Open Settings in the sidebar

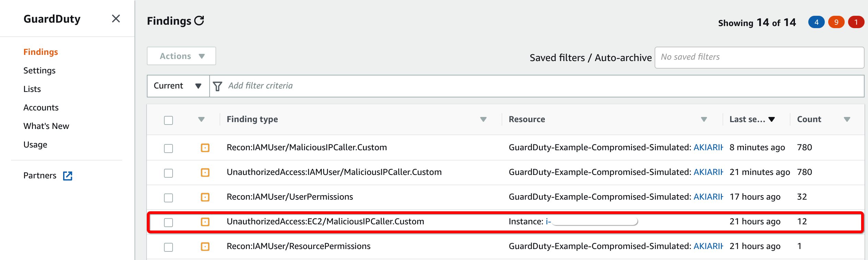coord(39,70)
